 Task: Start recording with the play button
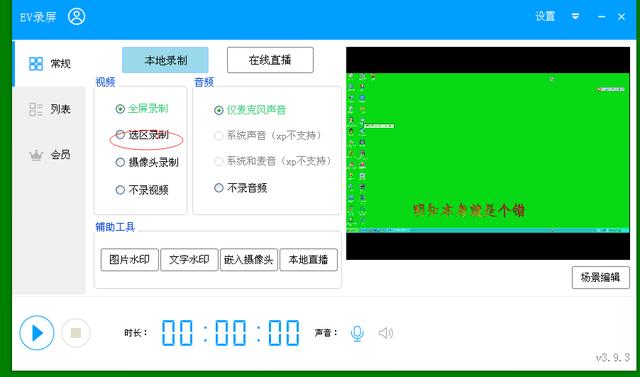37,333
